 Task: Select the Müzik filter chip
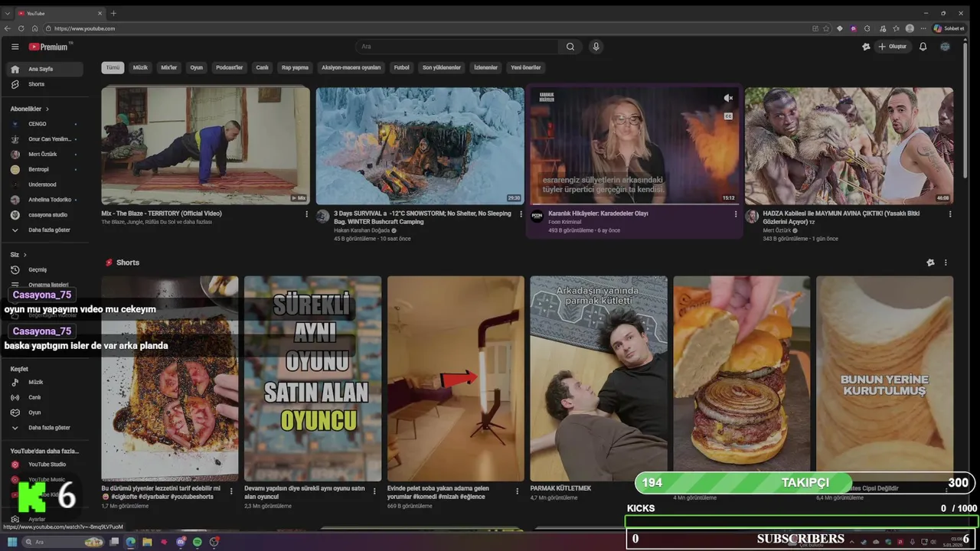point(140,67)
